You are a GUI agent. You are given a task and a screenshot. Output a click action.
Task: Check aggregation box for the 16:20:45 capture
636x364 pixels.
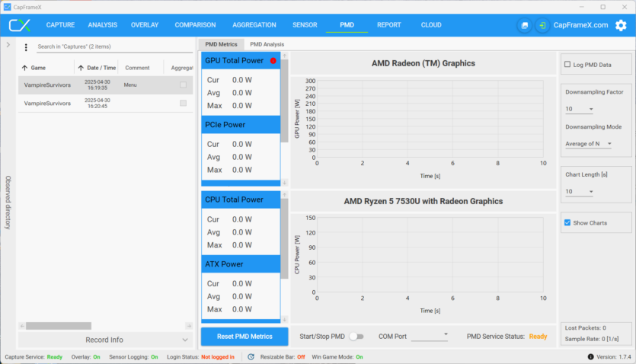[x=184, y=103]
